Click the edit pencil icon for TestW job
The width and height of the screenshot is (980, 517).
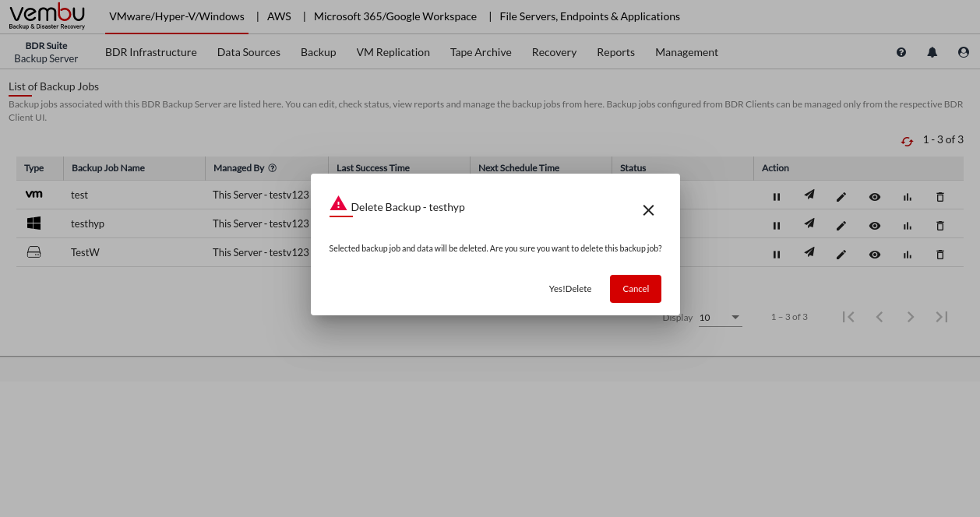[841, 255]
